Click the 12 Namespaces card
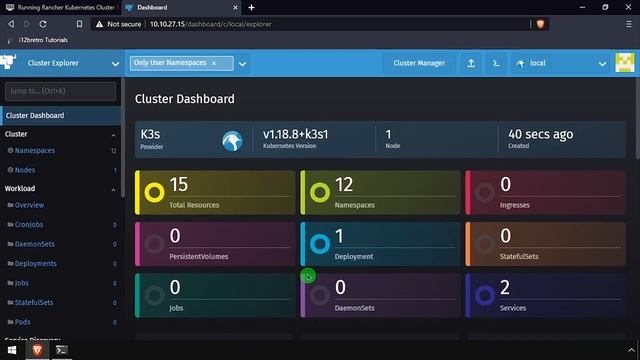 pos(380,193)
